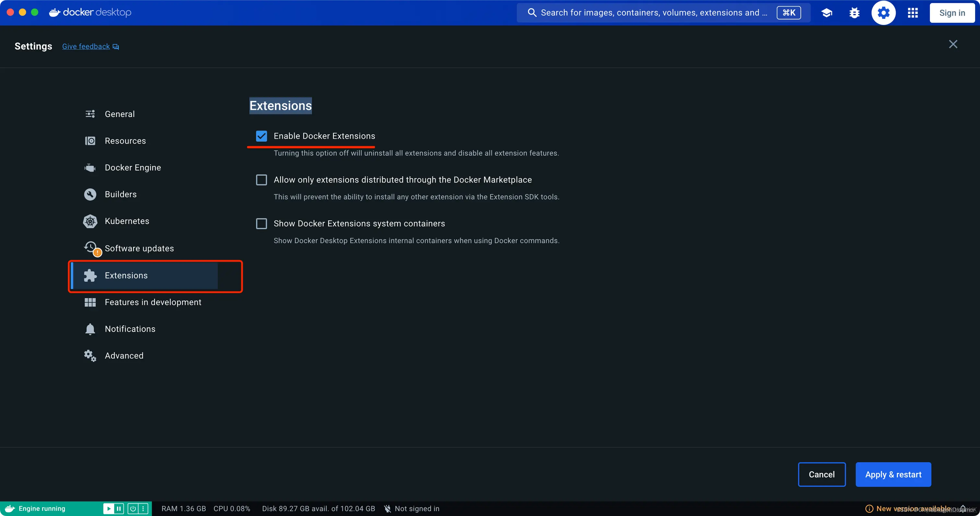Pause the Docker engine in the status bar

click(x=119, y=509)
